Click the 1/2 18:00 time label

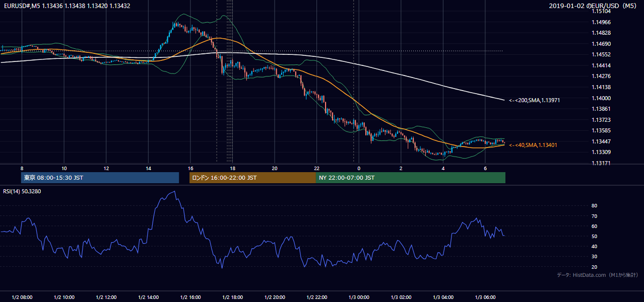(x=232, y=297)
